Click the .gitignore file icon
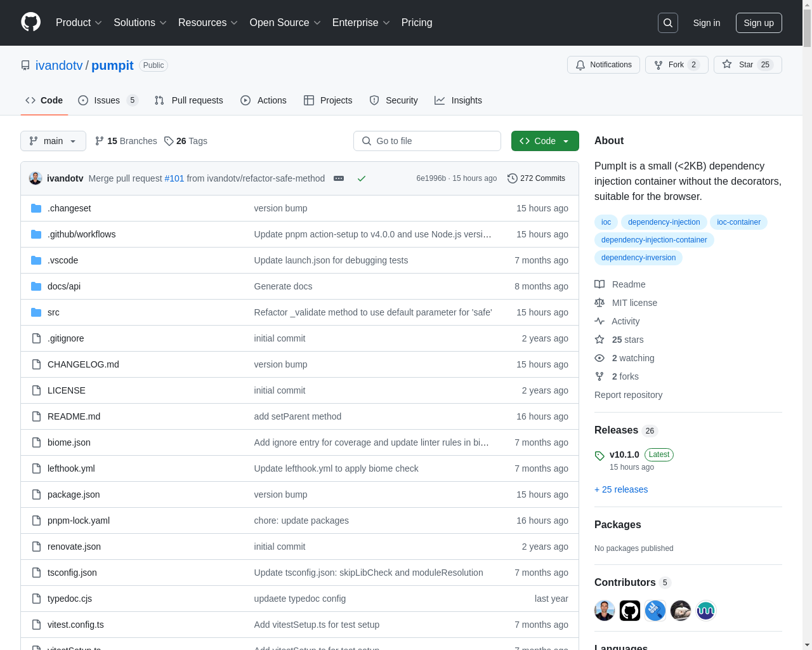Image resolution: width=812 pixels, height=650 pixels. point(36,338)
